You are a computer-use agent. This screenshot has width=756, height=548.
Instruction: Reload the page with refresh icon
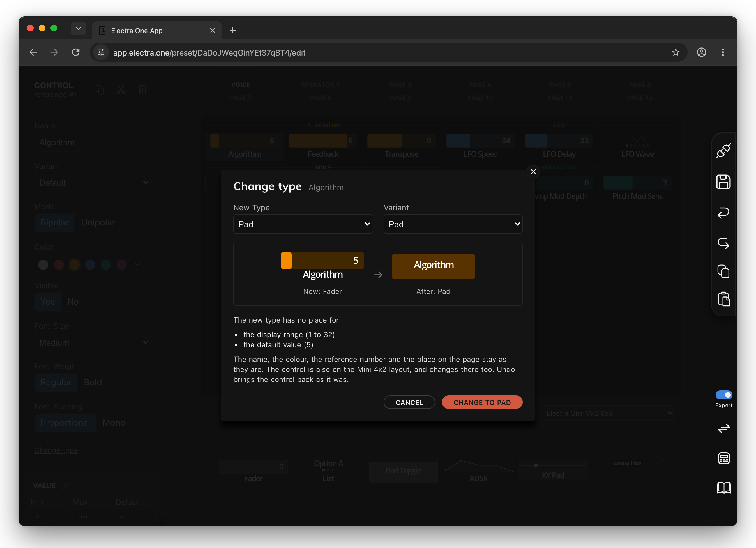76,52
